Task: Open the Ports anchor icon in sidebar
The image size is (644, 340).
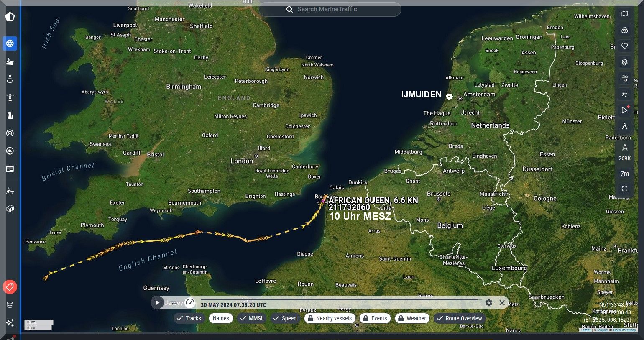Action: click(x=10, y=79)
